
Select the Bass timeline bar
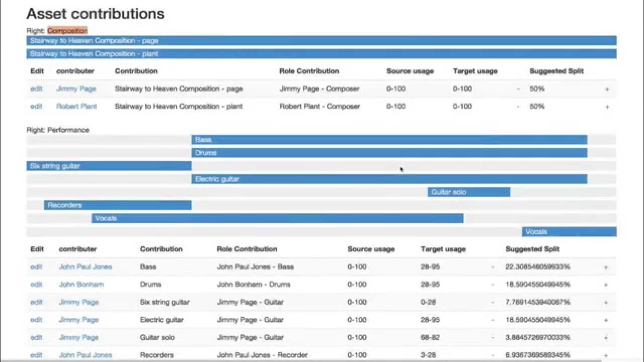pyautogui.click(x=389, y=139)
